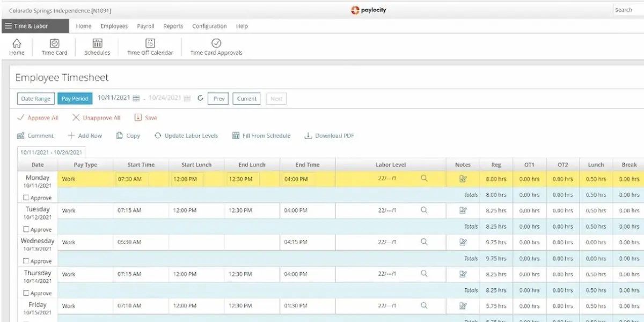644x322 pixels.
Task: Open calendar picker for start date 10/11/2021
Action: pyautogui.click(x=136, y=98)
